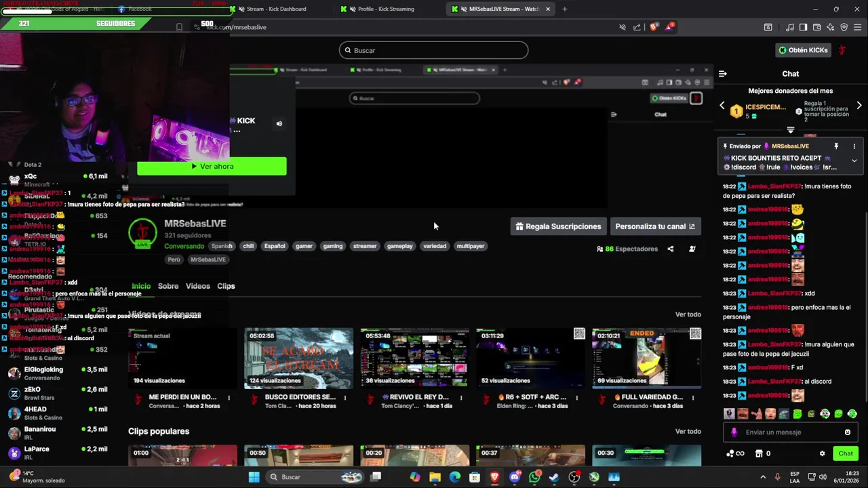Open the 05:53:48 video thumbnail
868x488 pixels.
point(415,358)
